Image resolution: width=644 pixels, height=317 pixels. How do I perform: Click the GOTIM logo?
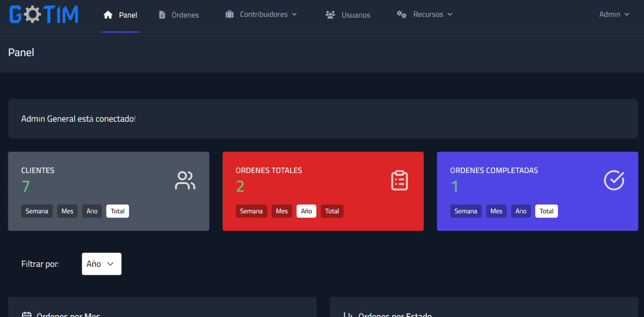point(44,15)
